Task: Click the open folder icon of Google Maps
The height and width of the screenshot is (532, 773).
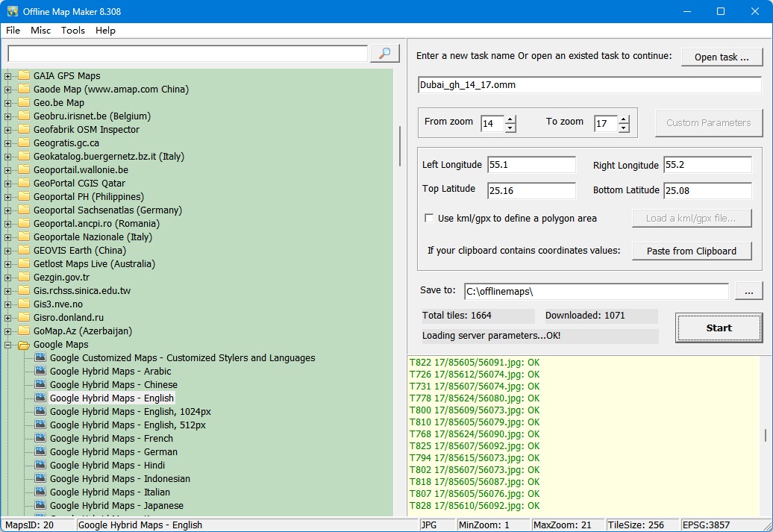Action: pyautogui.click(x=24, y=345)
